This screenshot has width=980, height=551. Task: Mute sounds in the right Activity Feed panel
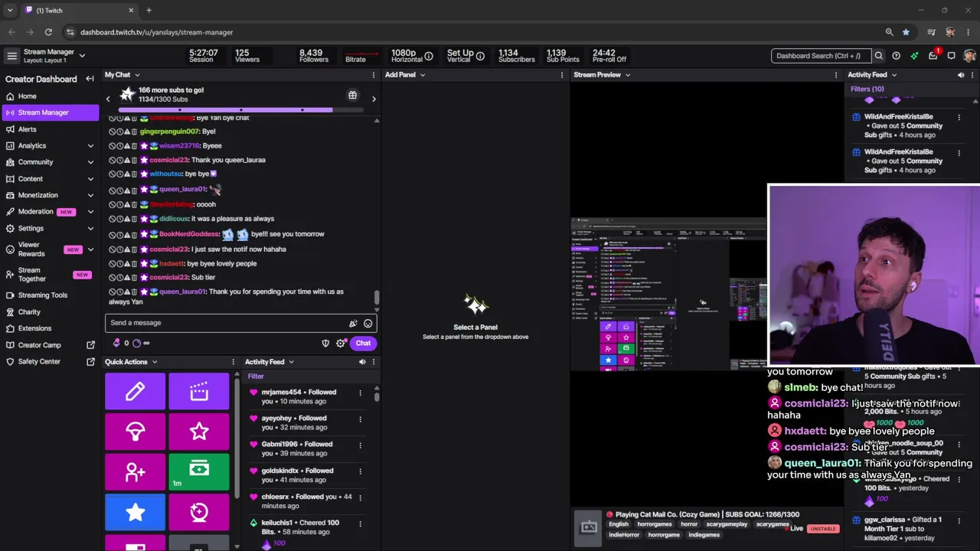coord(961,75)
